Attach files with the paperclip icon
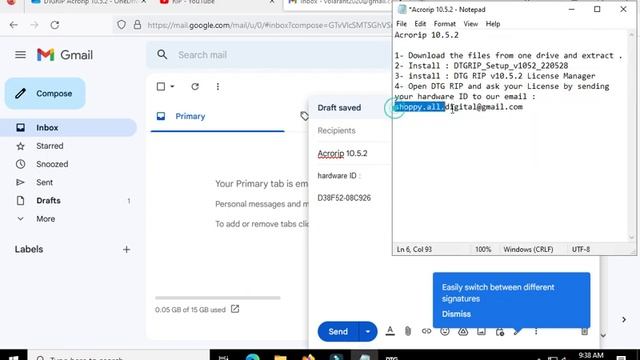 pos(408,331)
